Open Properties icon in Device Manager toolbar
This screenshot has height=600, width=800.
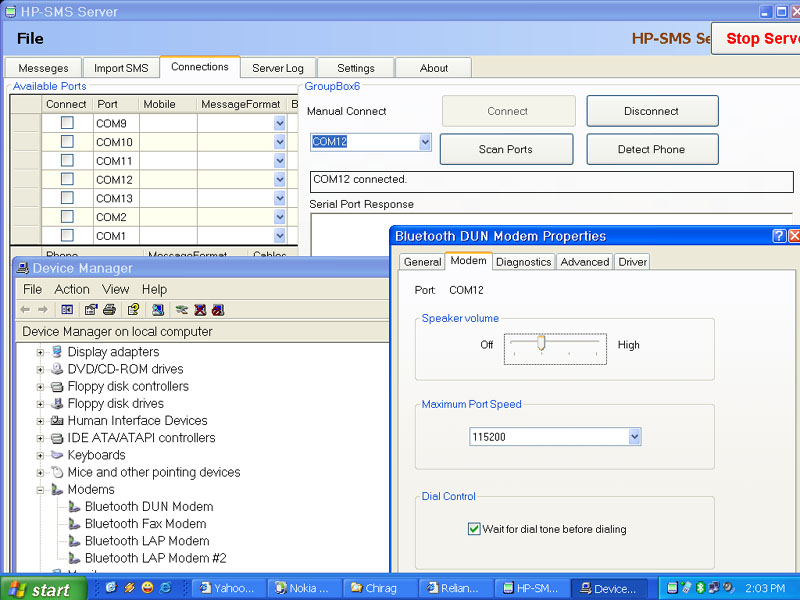(91, 310)
